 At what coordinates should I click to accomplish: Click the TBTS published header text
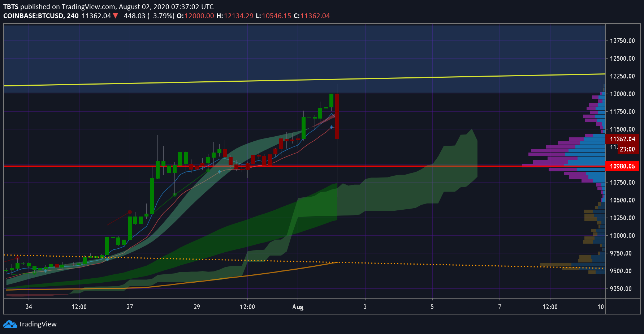click(x=108, y=7)
